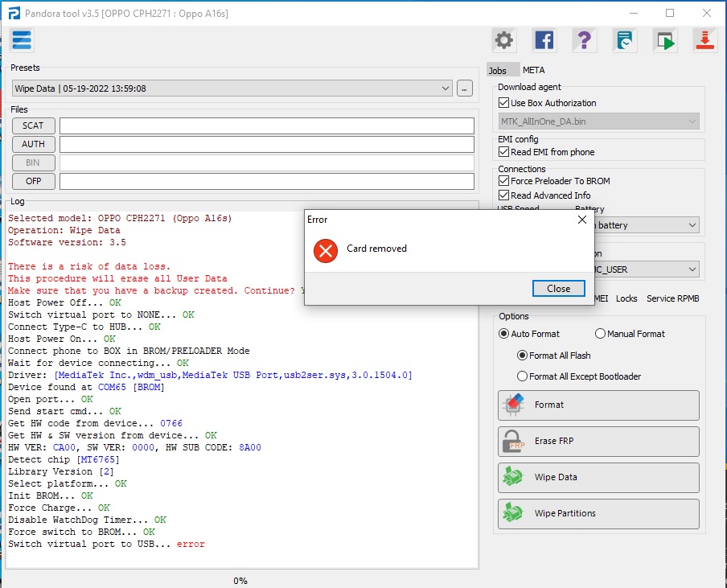Screen dimensions: 727x588
Task: Click the Wipe Data button
Action: coord(598,478)
